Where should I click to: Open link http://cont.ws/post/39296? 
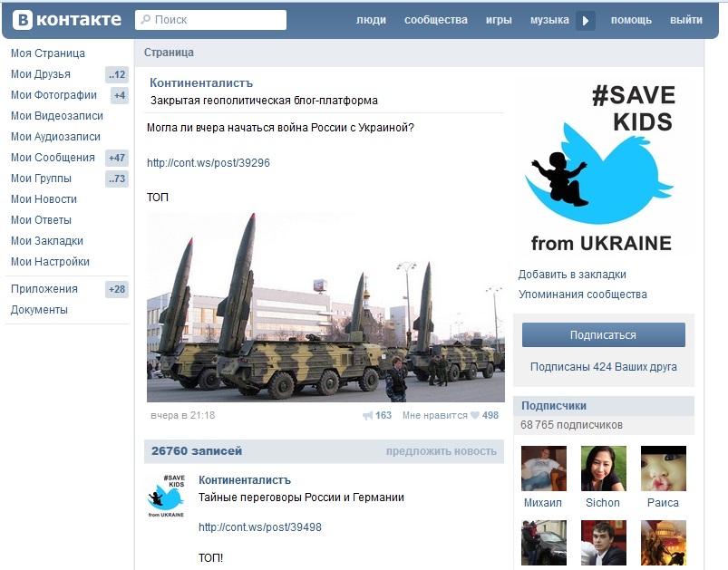(208, 163)
